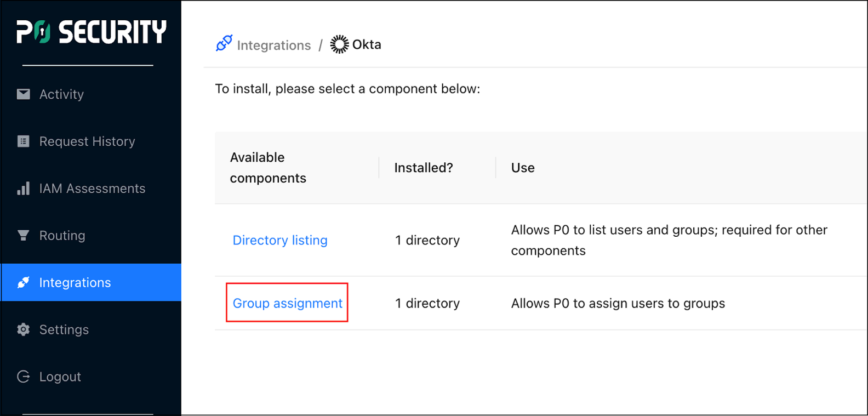Go back via Integrations breadcrumb text
Image resolution: width=868 pixels, height=416 pixels.
pos(273,45)
